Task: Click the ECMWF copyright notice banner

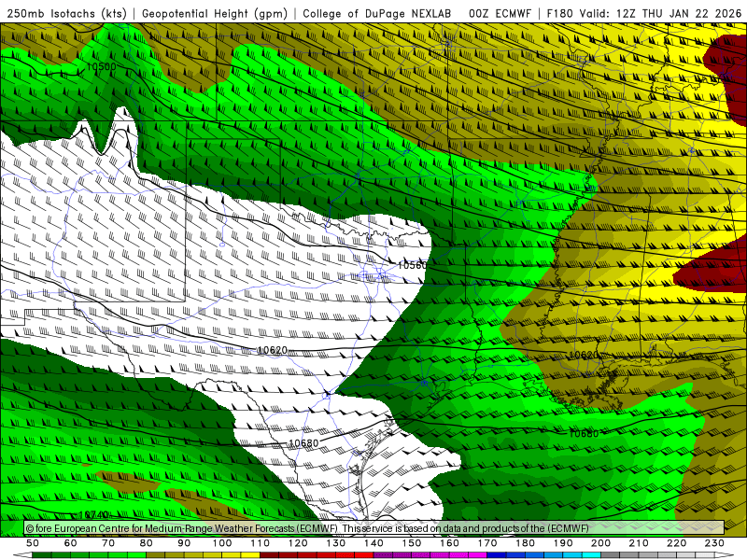Action: pyautogui.click(x=374, y=528)
